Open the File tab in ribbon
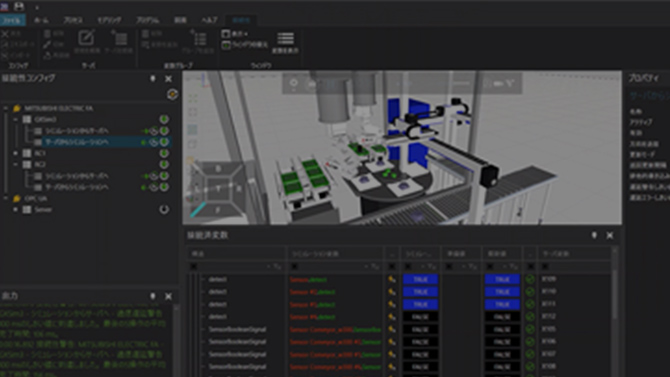Image resolution: width=670 pixels, height=377 pixels. (x=12, y=20)
